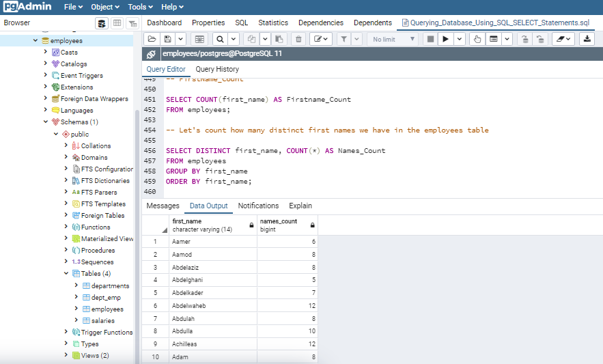Expand the Views (2) tree node
Viewport: 603px width, 364px height.
click(x=66, y=356)
